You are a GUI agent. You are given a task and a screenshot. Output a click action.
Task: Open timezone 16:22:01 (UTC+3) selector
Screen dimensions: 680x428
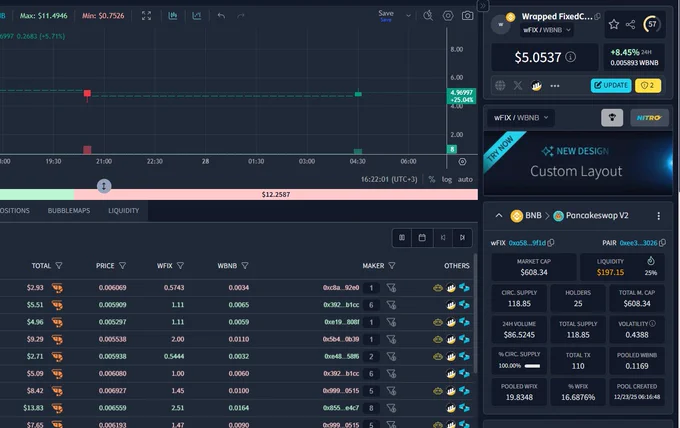tap(389, 180)
